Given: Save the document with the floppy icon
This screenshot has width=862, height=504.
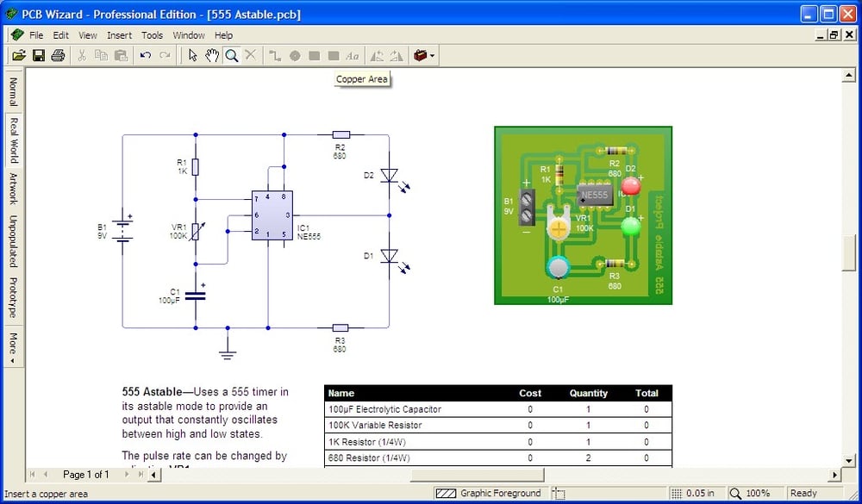Looking at the screenshot, I should coord(39,55).
